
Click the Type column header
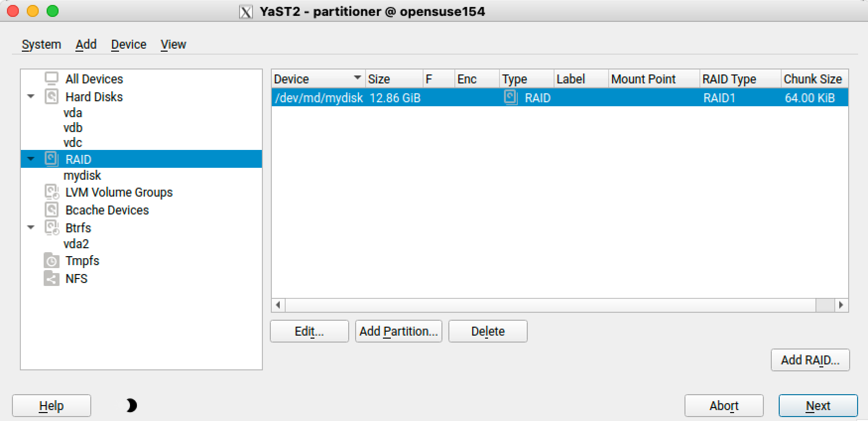tap(526, 79)
